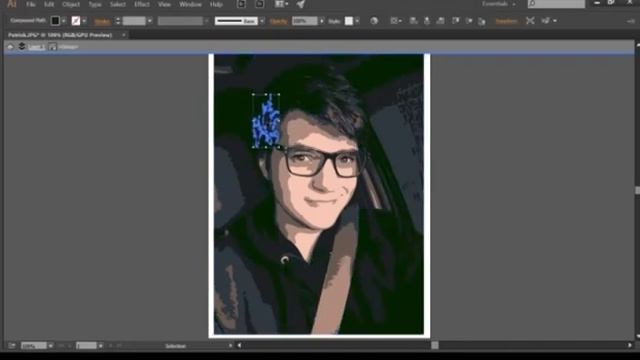Open the stroke weight dropdown arrow

(x=150, y=21)
